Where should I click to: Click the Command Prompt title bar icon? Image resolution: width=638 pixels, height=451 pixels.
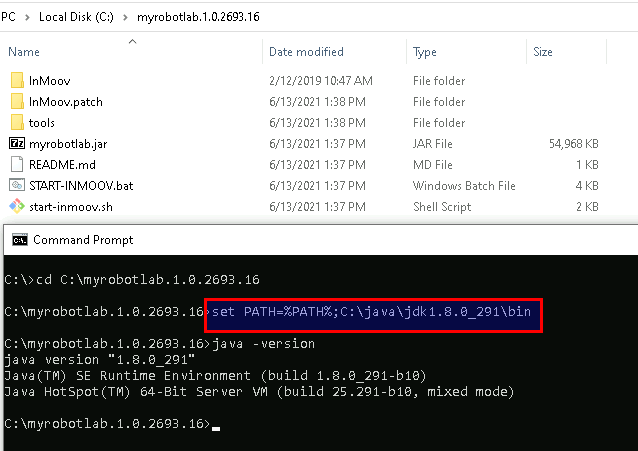click(20, 240)
